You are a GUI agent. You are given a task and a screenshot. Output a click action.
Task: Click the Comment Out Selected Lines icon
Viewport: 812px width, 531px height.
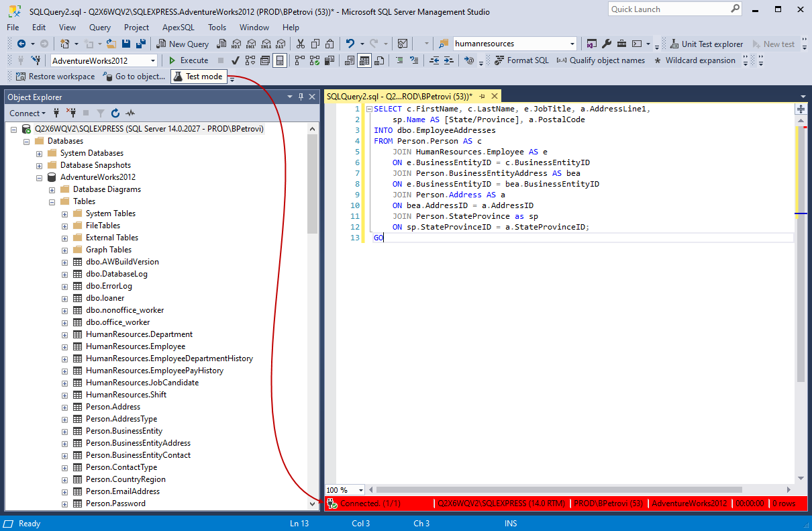point(399,60)
